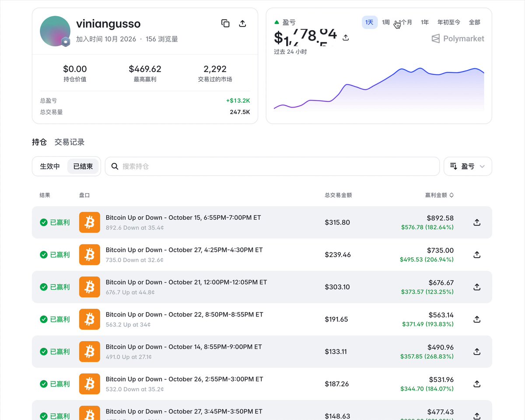Image resolution: width=525 pixels, height=420 pixels.
Task: Click the profit line chart
Action: pos(379,90)
